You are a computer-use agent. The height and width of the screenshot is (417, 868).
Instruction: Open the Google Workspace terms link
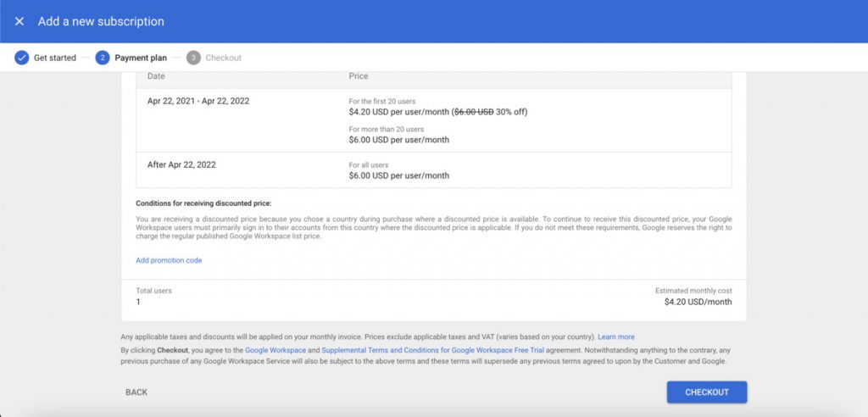[275, 350]
